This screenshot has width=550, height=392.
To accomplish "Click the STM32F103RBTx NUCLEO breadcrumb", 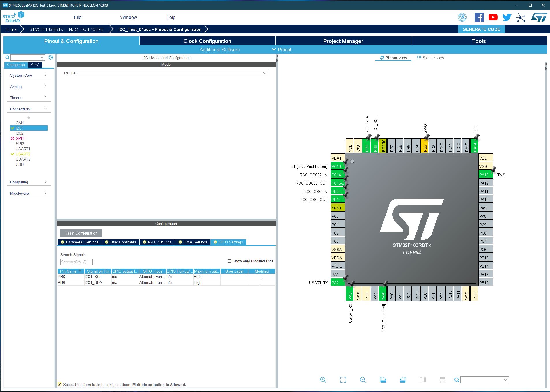I will (x=66, y=29).
